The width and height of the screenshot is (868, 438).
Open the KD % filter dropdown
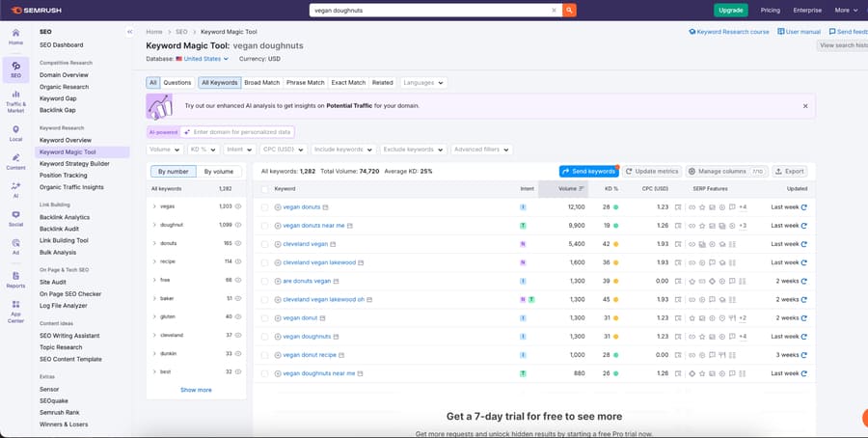[x=203, y=150]
